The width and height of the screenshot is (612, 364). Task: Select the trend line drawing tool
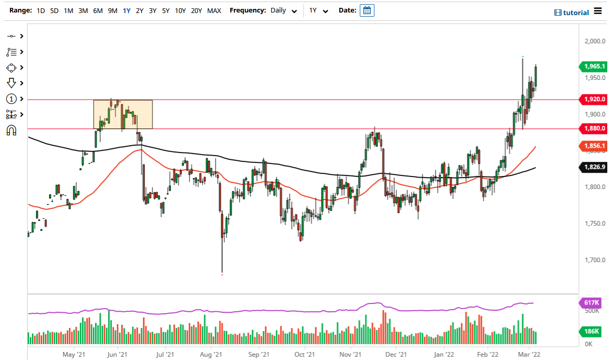pos(11,36)
